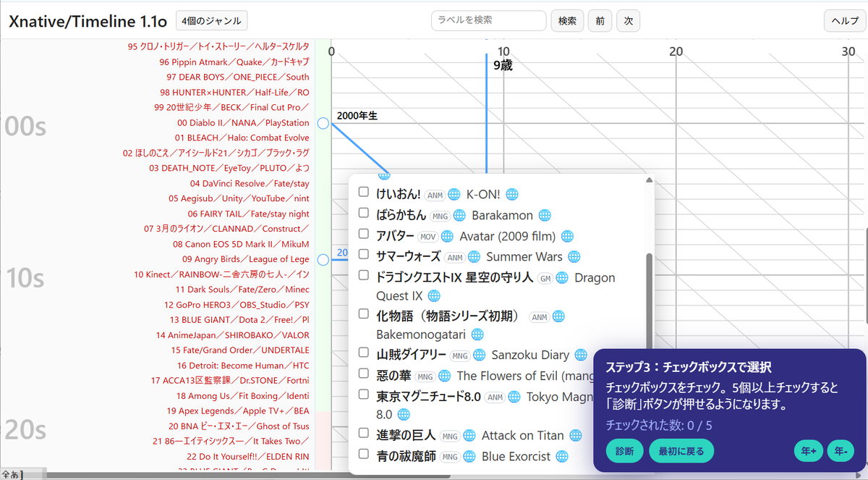
Task: Select the 青の祓魔師 checkbox
Action: point(364,455)
